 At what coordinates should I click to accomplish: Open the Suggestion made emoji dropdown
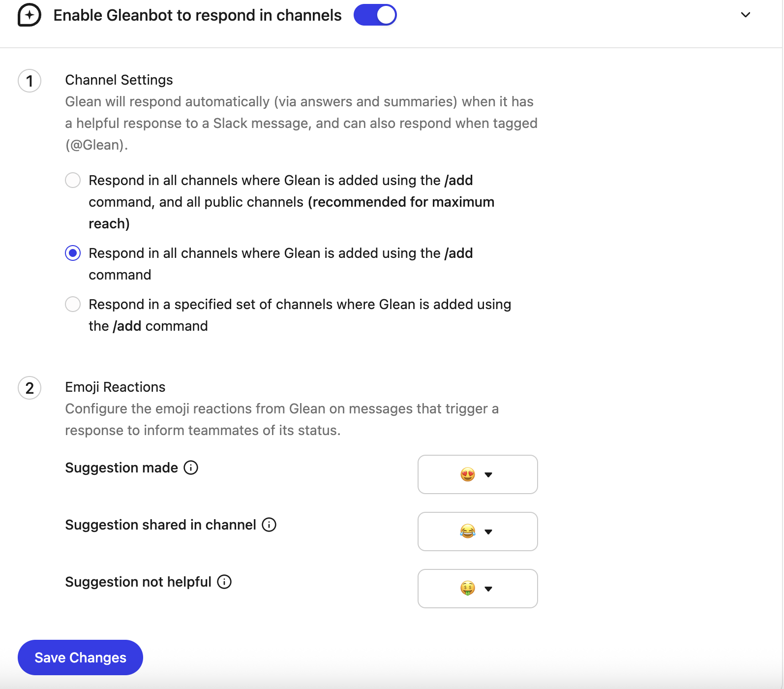click(x=487, y=474)
